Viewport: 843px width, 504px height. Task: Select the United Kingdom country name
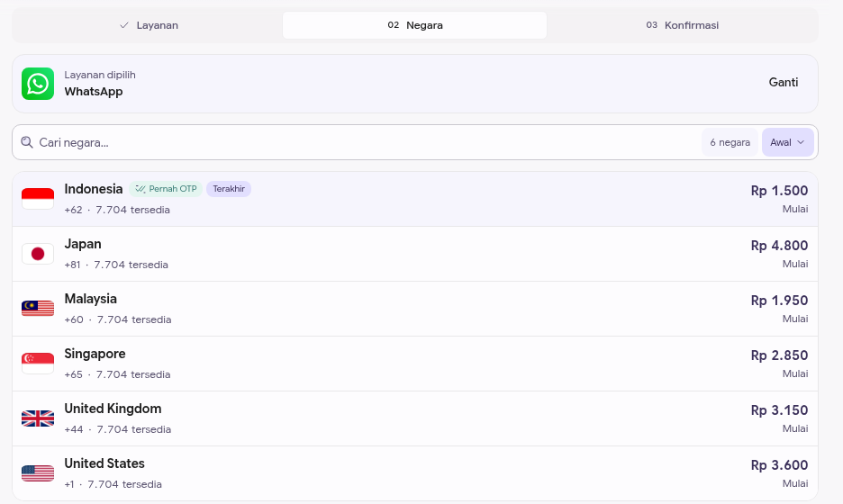tap(113, 409)
